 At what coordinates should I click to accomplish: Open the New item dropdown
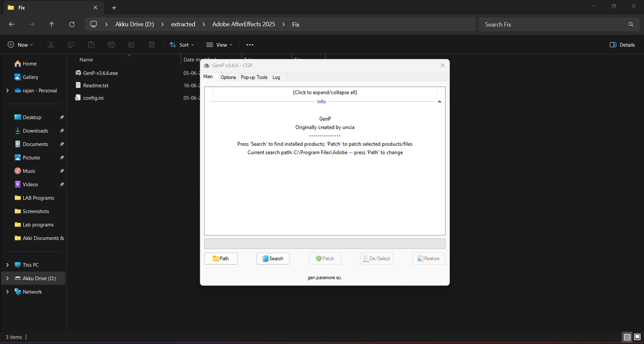coord(21,45)
